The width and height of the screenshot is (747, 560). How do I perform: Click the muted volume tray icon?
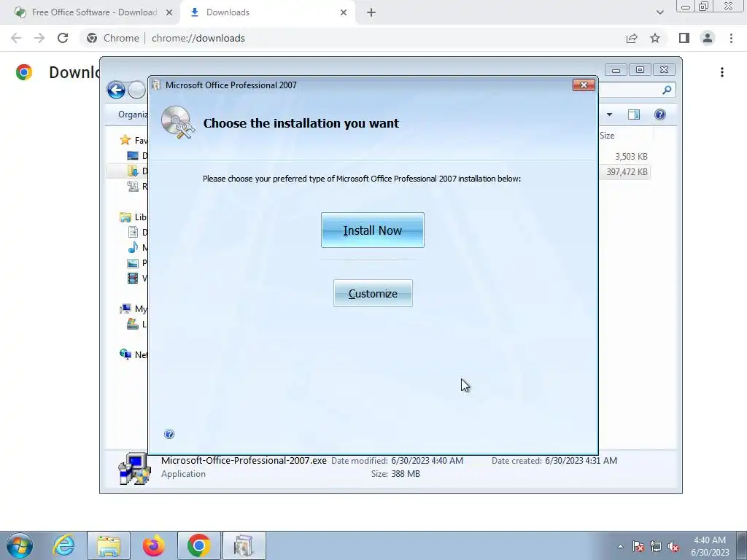pos(673,546)
